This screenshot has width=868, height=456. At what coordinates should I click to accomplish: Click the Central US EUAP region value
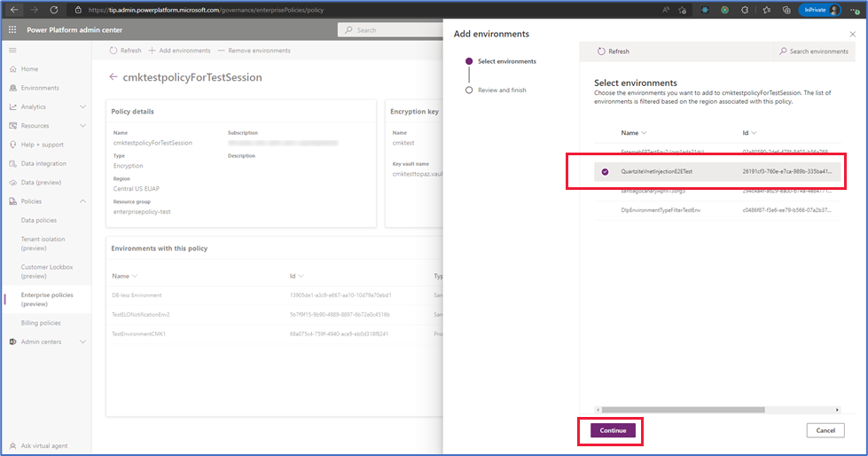point(137,188)
